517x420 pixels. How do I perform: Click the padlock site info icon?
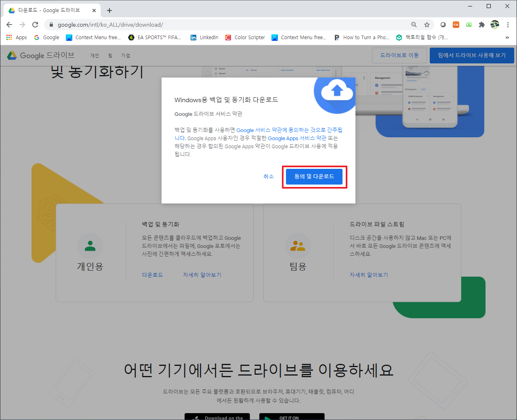[51, 25]
